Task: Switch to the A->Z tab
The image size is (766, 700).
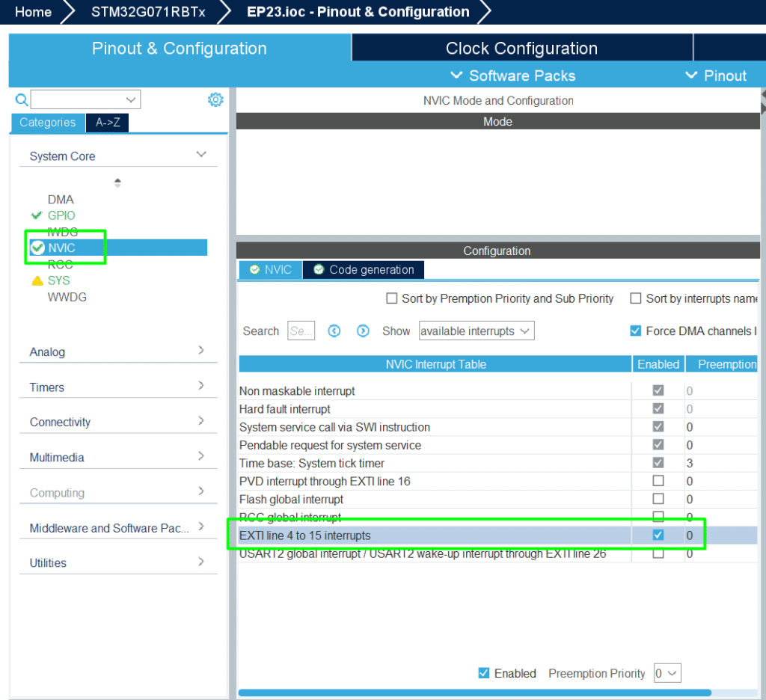Action: pyautogui.click(x=108, y=123)
